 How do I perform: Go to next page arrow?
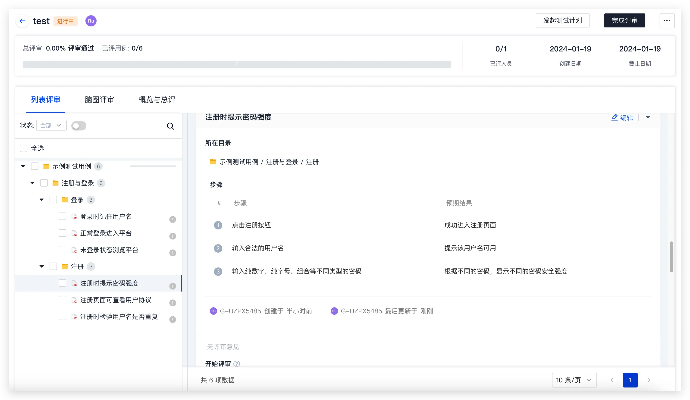click(649, 380)
